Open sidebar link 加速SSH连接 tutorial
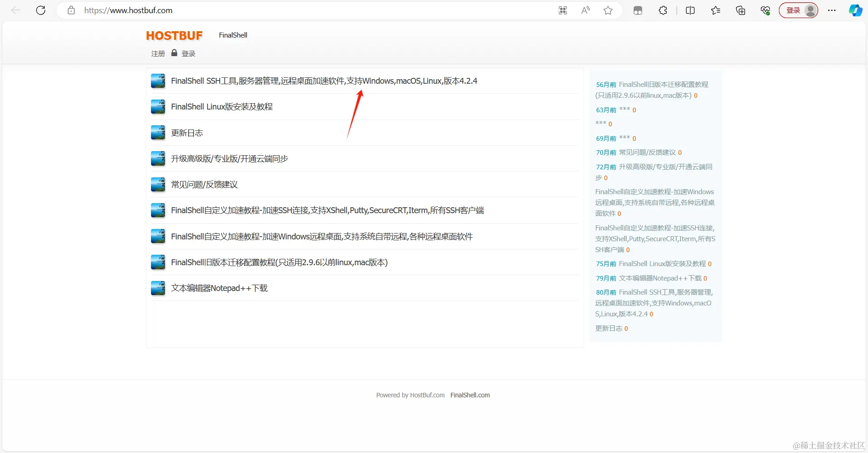 pos(656,239)
